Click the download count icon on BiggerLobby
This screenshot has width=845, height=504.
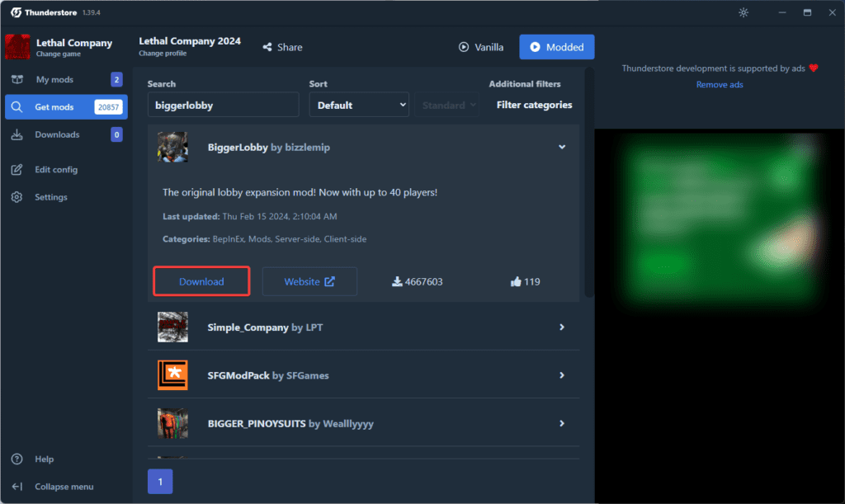coord(397,281)
